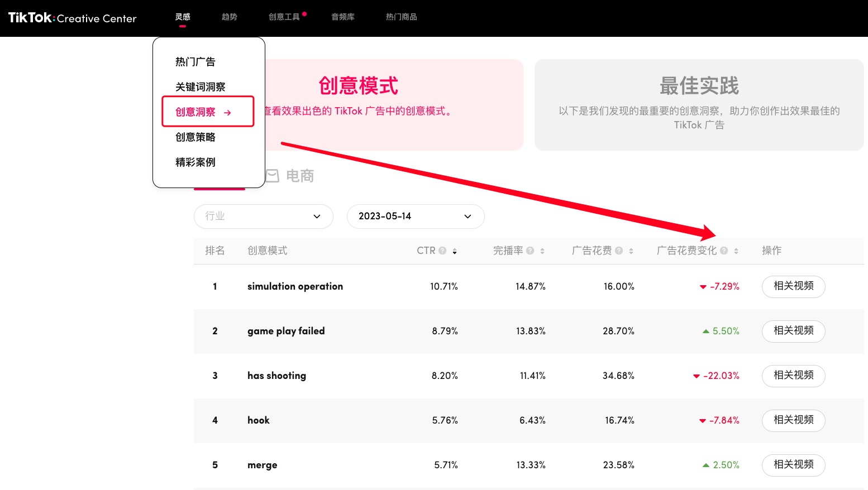Viewport: 868px width, 490px height.
Task: Click the -7.84% ad spend change value
Action: pos(724,420)
